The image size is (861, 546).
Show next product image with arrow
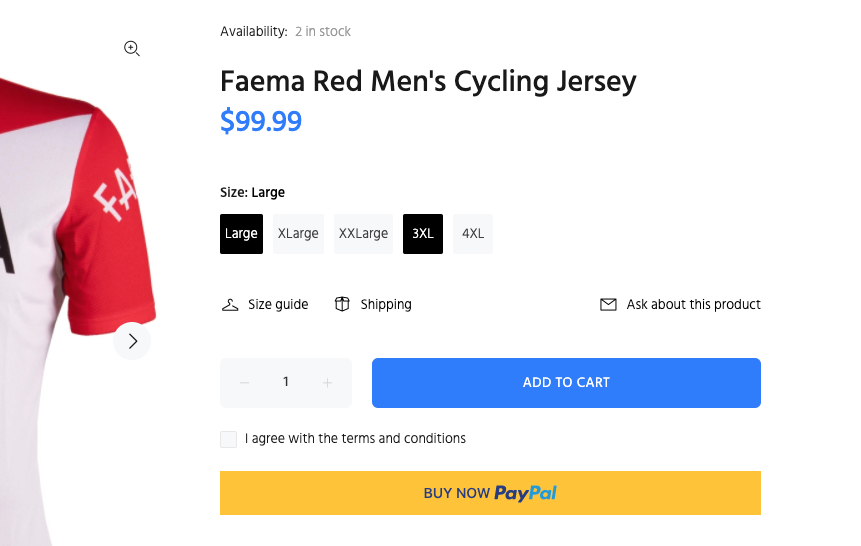coord(132,341)
